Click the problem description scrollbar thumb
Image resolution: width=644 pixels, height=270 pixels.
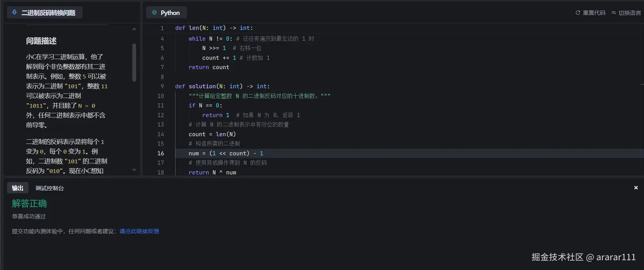(134, 63)
